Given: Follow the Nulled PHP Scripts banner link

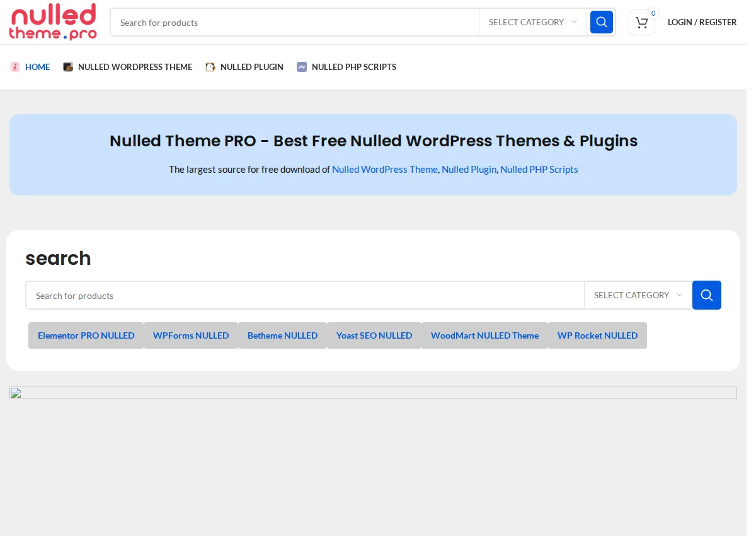Looking at the screenshot, I should point(539,169).
